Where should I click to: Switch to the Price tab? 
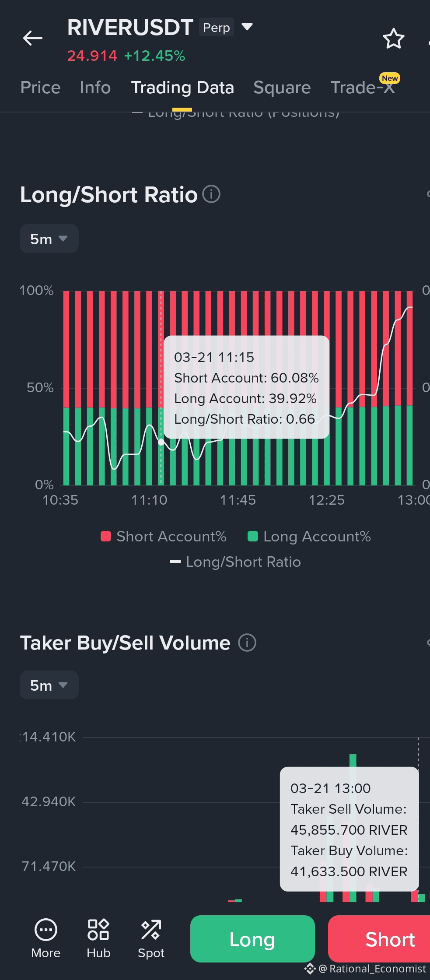tap(40, 88)
